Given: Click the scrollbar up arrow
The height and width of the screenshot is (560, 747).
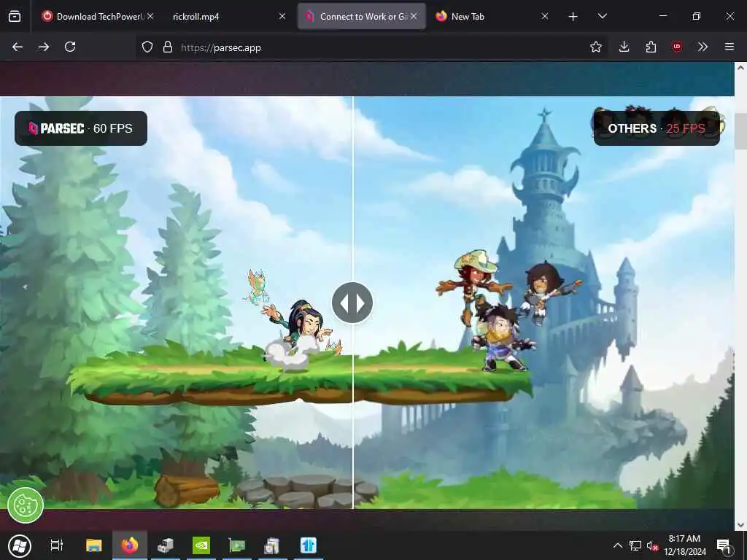Looking at the screenshot, I should coord(740,68).
